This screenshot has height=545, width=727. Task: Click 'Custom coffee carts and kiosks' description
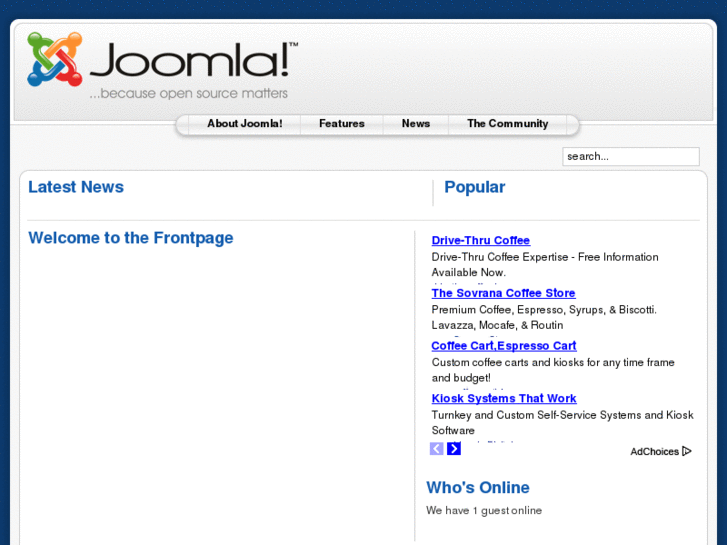[x=553, y=370]
